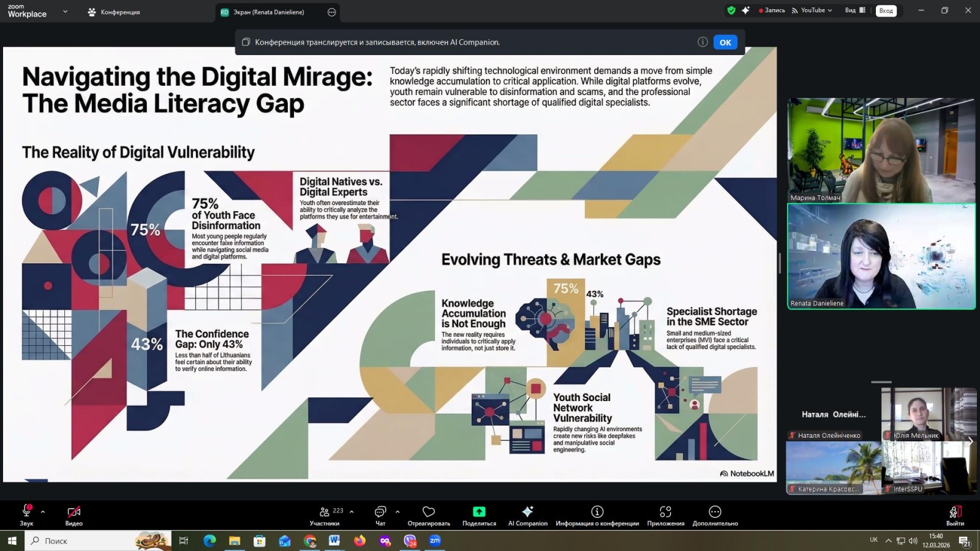The width and height of the screenshot is (980, 551).
Task: Select the Экран (Renata Danieliene) tab
Action: (268, 12)
